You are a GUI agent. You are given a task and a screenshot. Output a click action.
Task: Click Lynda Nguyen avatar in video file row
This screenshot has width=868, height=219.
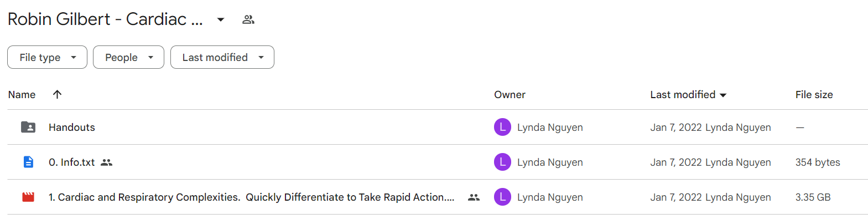[x=502, y=197]
